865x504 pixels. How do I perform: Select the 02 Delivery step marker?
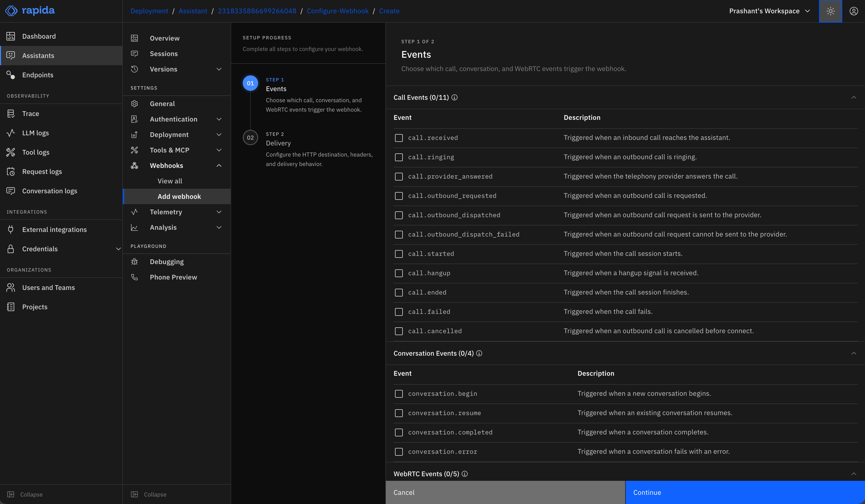pyautogui.click(x=250, y=137)
